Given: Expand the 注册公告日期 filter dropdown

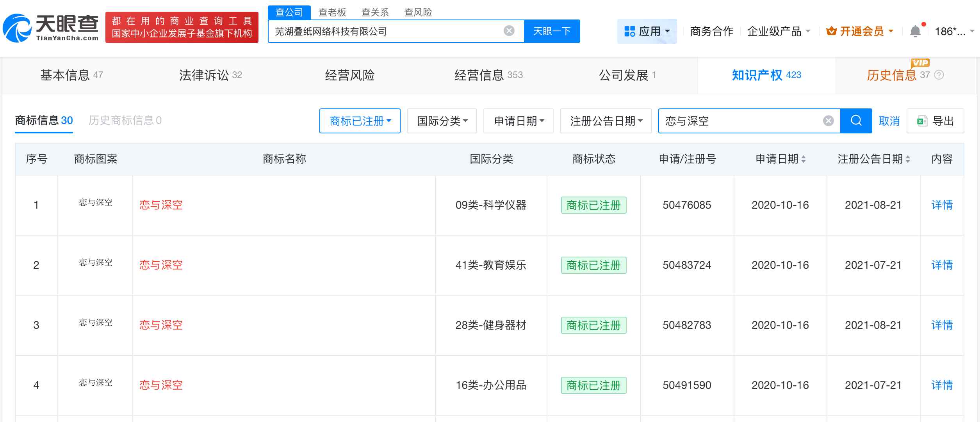Looking at the screenshot, I should coord(606,121).
